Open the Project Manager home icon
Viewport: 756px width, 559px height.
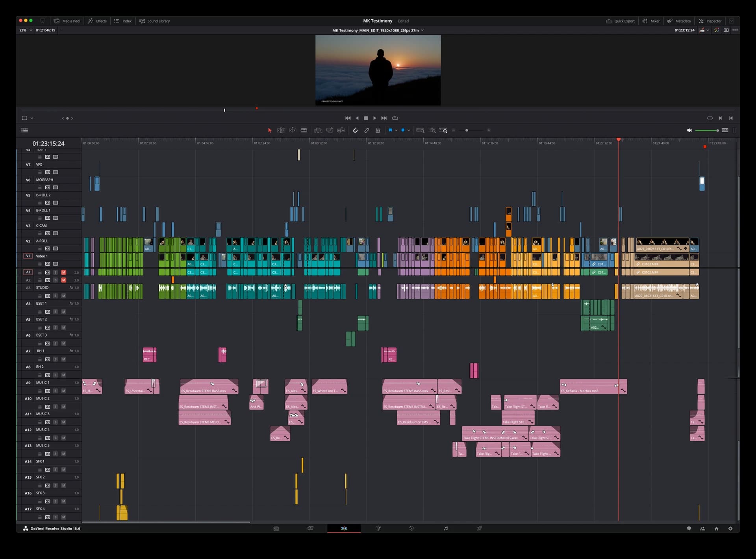click(x=716, y=529)
